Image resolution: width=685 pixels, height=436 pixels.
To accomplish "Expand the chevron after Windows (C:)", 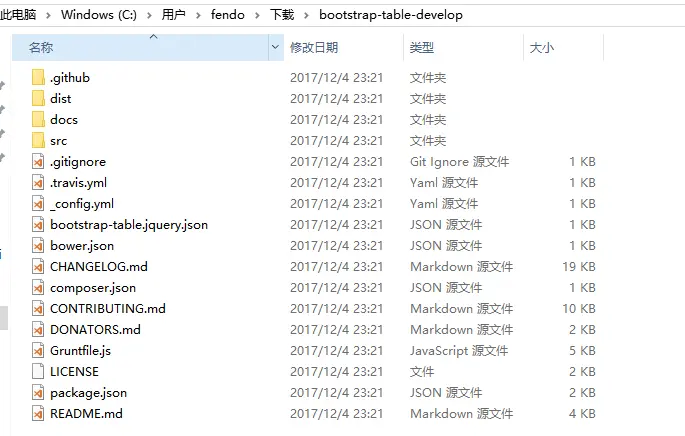I will (x=149, y=15).
